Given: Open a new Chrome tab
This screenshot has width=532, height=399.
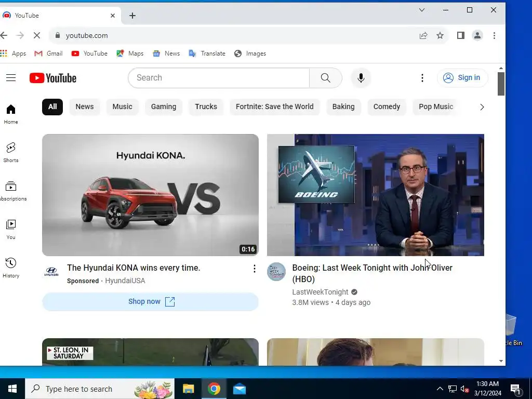Looking at the screenshot, I should (x=132, y=16).
